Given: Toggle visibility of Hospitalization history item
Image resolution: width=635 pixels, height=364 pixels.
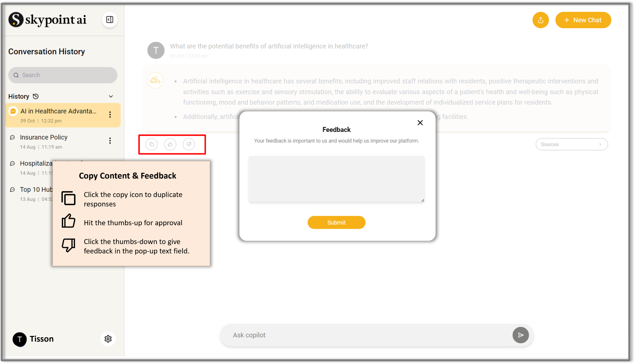Looking at the screenshot, I should point(110,167).
